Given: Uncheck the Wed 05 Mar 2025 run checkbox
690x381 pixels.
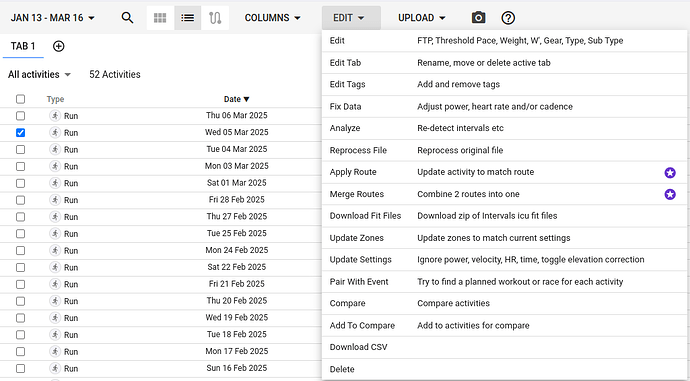Looking at the screenshot, I should 20,132.
